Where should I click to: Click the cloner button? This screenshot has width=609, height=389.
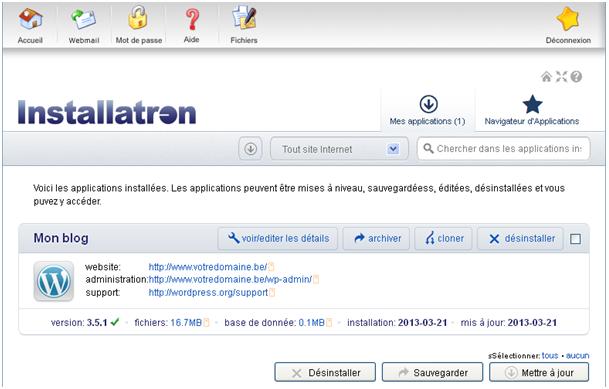point(444,238)
